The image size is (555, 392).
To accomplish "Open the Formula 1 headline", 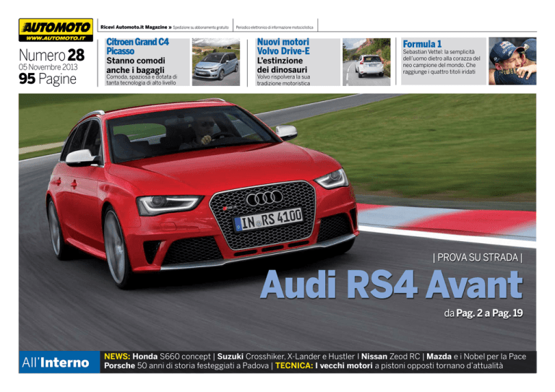I will click(x=422, y=44).
